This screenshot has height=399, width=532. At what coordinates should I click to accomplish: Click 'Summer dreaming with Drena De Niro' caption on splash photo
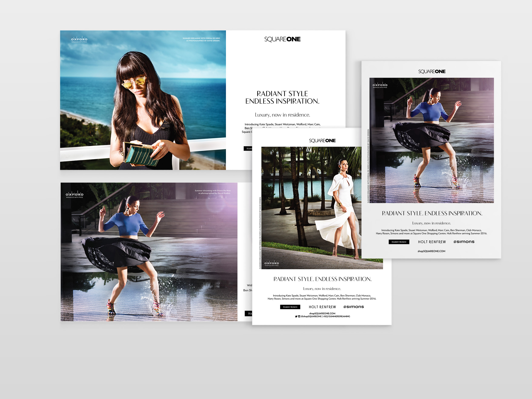point(213,191)
